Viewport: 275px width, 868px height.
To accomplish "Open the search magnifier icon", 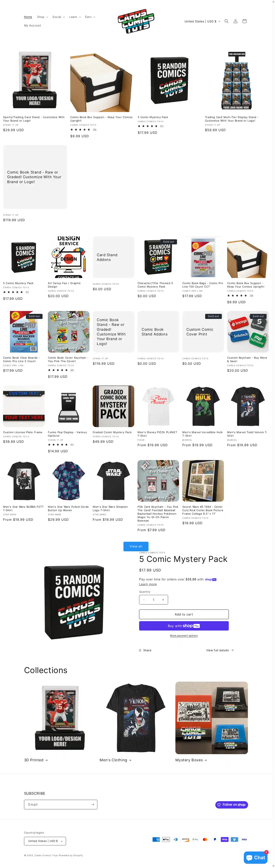I will point(227,21).
